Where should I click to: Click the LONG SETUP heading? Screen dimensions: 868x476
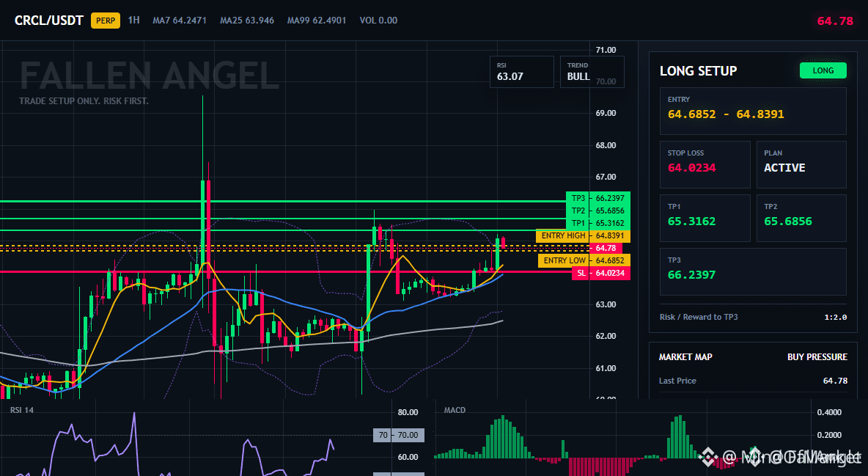[x=698, y=71]
